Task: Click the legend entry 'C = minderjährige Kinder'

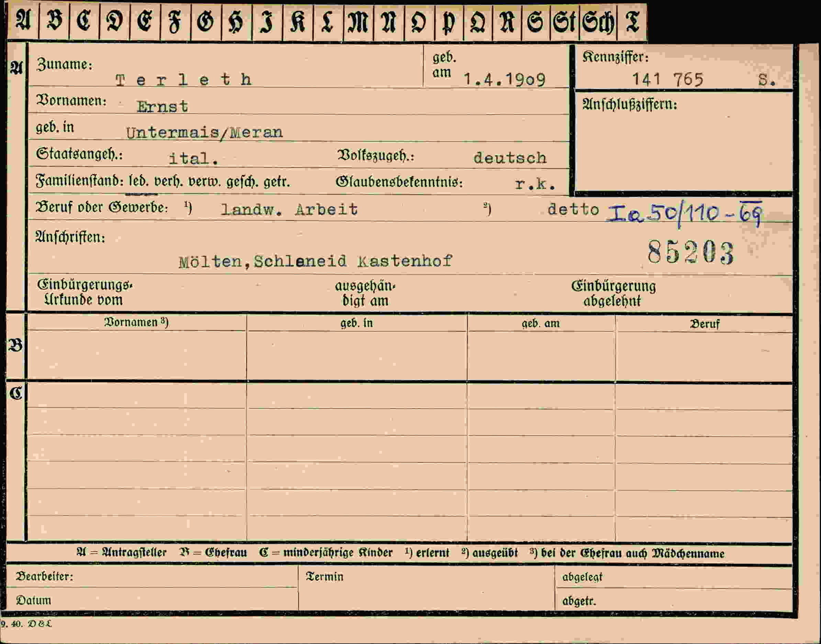Action: coord(326,553)
